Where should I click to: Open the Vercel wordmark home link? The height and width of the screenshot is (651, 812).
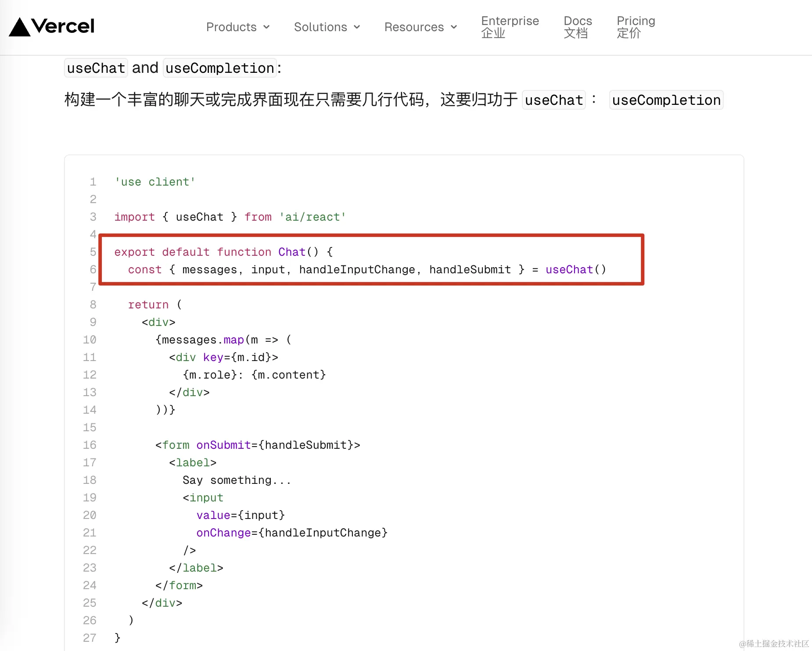point(63,26)
